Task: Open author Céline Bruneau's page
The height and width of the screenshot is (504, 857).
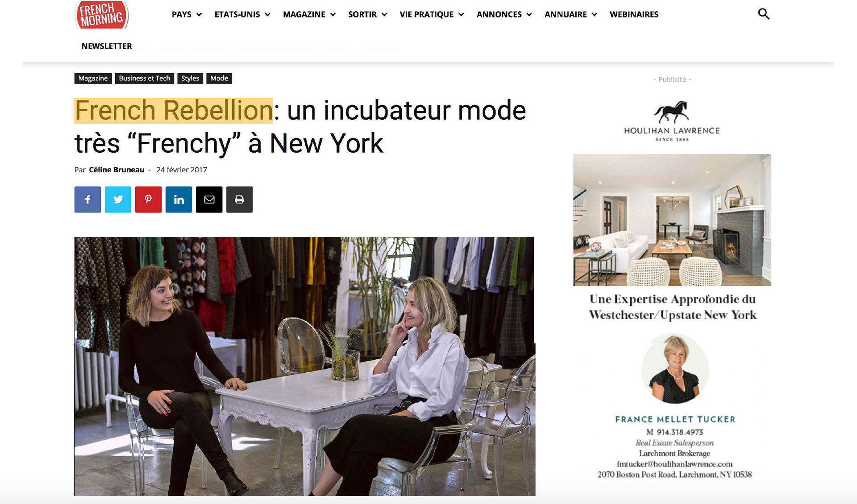Action: [116, 170]
